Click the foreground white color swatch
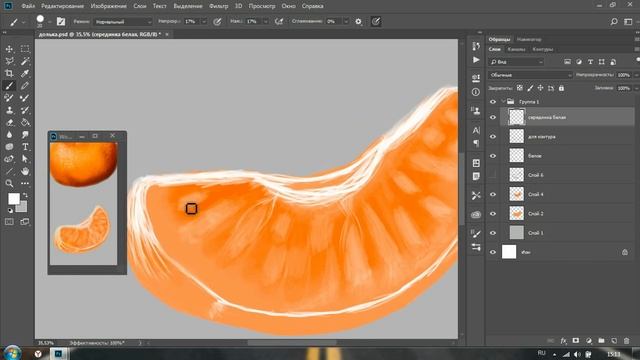 [x=13, y=199]
